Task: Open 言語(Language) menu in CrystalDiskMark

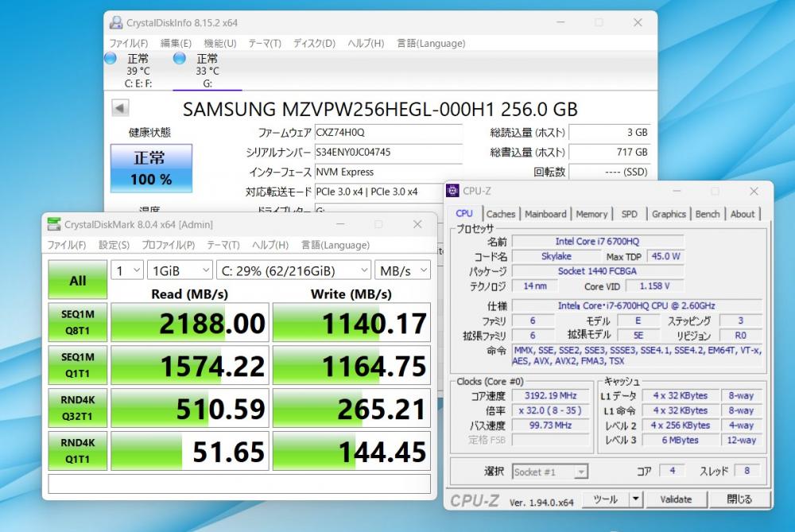Action: (x=335, y=245)
